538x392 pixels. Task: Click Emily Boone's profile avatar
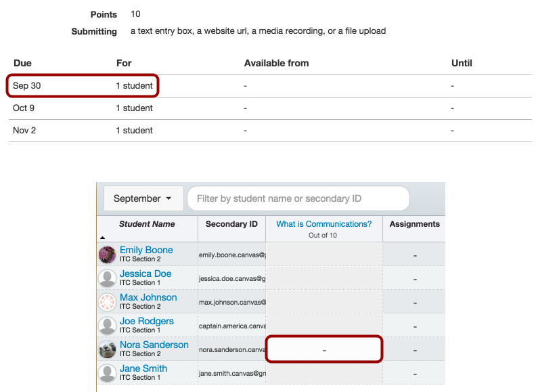point(108,255)
